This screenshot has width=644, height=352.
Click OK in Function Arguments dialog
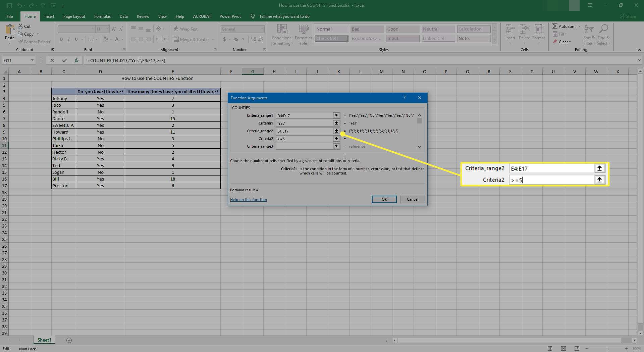(x=384, y=199)
